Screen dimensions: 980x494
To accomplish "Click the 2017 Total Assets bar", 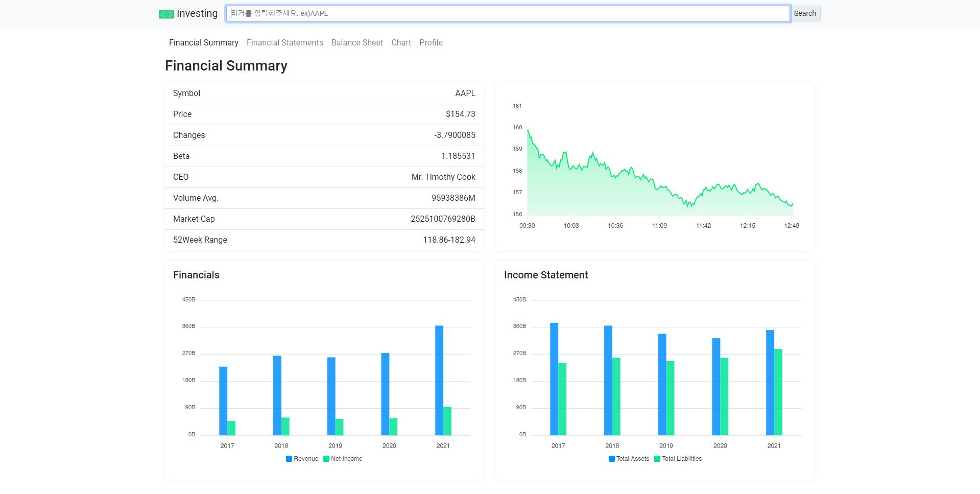I will point(554,378).
